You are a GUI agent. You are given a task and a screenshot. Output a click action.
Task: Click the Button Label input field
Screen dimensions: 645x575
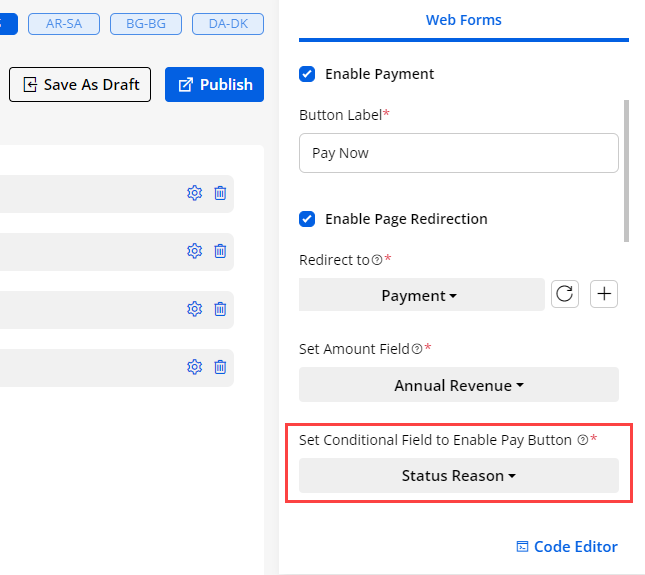(x=458, y=153)
